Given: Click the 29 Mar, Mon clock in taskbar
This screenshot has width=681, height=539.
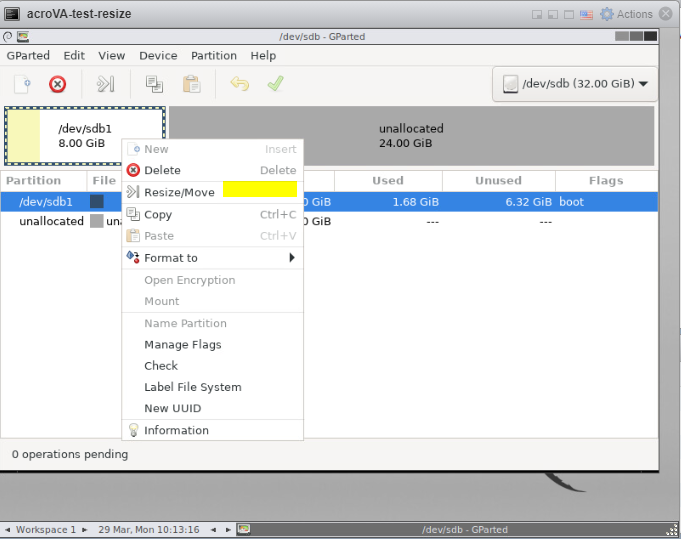Looking at the screenshot, I should [149, 530].
